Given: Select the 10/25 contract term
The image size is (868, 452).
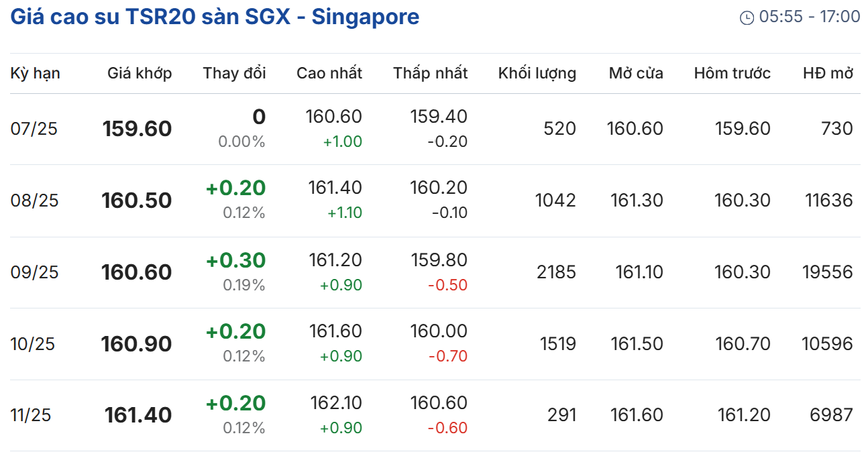Looking at the screenshot, I should (x=33, y=344).
